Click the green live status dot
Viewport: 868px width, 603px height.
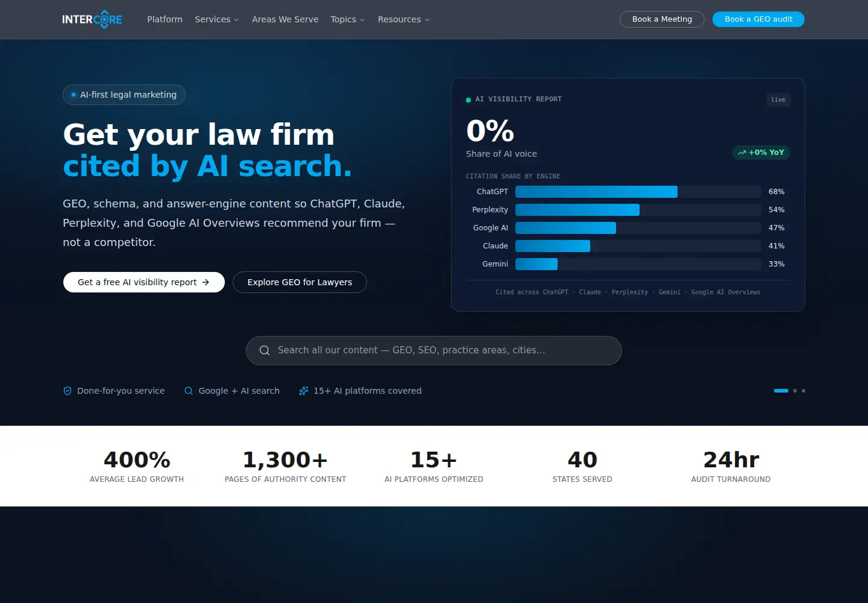tap(468, 99)
